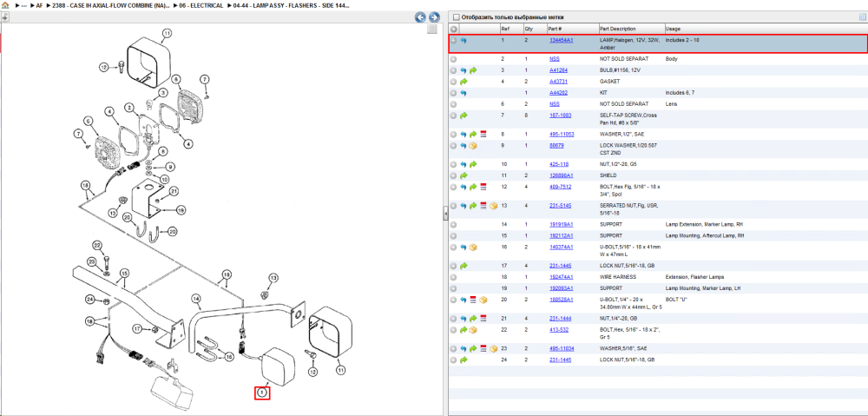Screen dimensions: 868x416
Task: Open part link 187-1083
Action: click(x=560, y=116)
